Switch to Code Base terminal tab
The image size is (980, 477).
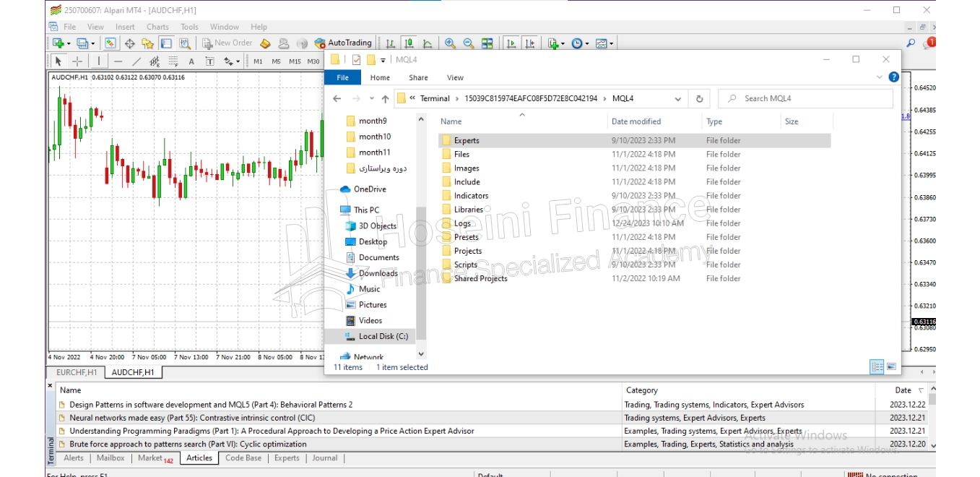click(243, 457)
